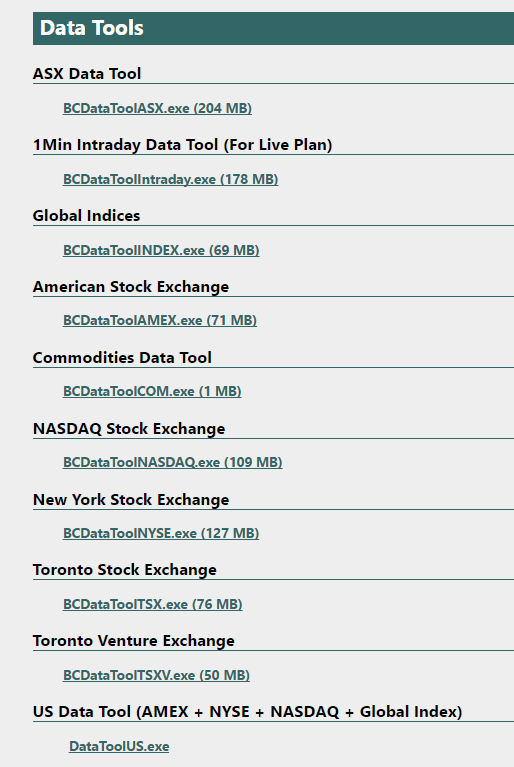Viewport: 514px width, 767px height.
Task: Select the BCDataToolCOM.exe (1 MB) link
Action: [152, 391]
